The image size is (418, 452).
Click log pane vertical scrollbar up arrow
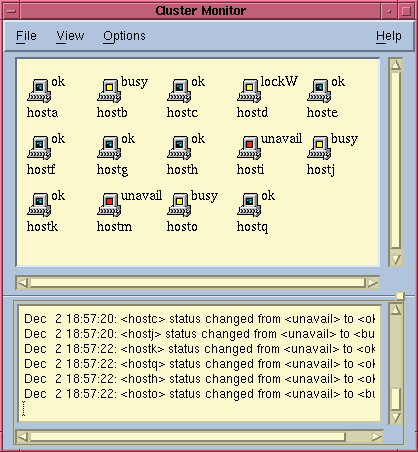pyautogui.click(x=396, y=310)
